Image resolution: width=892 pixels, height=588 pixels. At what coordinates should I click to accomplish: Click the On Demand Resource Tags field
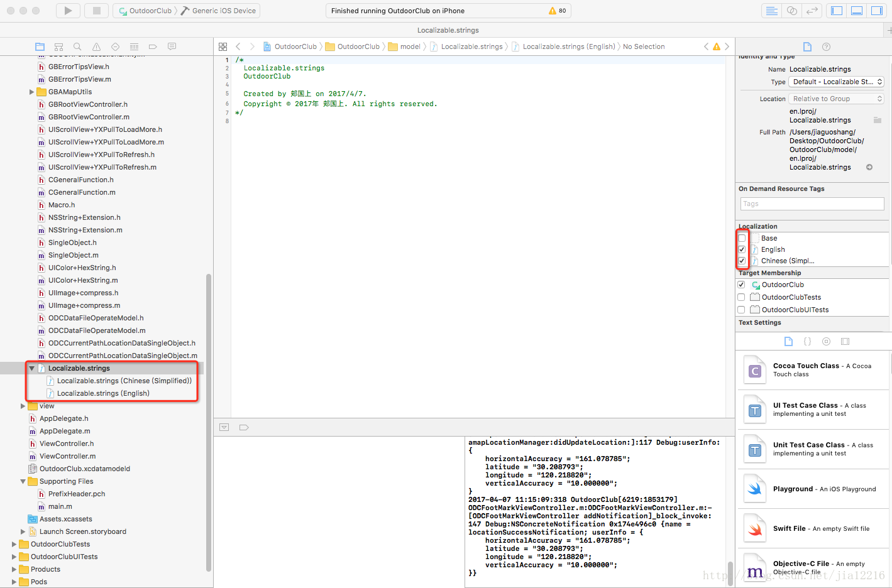coord(812,204)
